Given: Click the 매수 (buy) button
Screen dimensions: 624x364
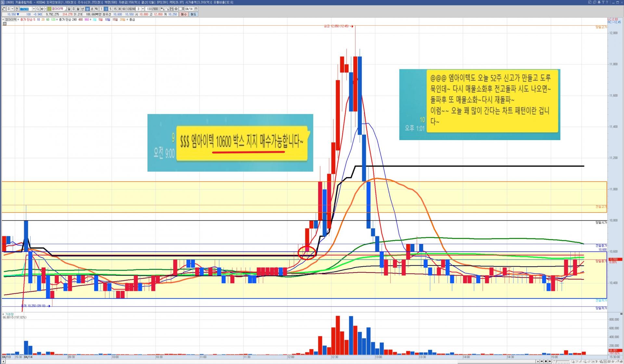Looking at the screenshot, I should pyautogui.click(x=184, y=14).
